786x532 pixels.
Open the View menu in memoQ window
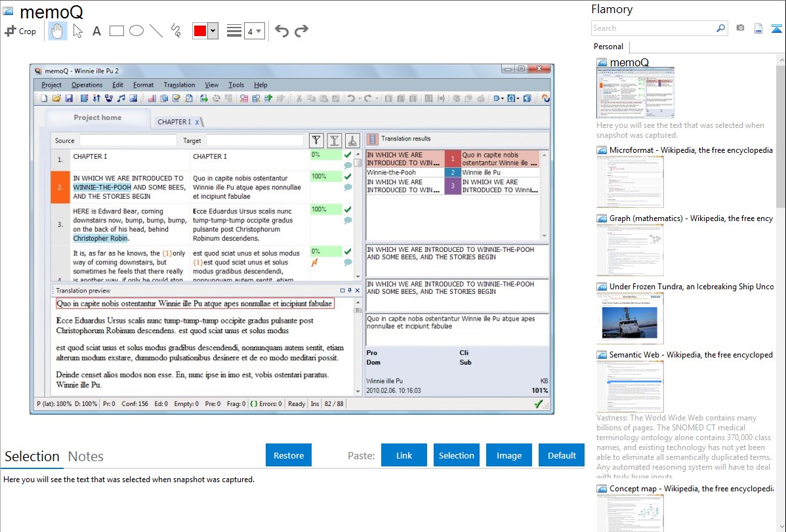211,85
